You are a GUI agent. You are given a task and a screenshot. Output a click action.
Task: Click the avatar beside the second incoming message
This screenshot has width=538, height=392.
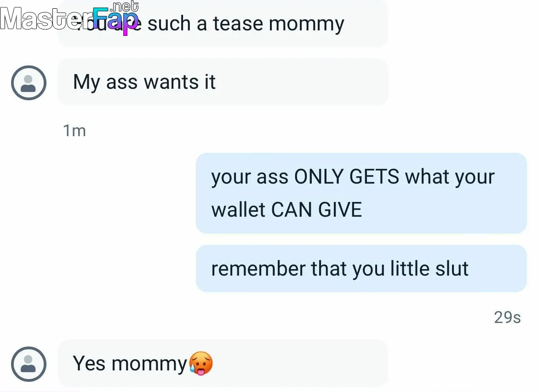pyautogui.click(x=29, y=83)
